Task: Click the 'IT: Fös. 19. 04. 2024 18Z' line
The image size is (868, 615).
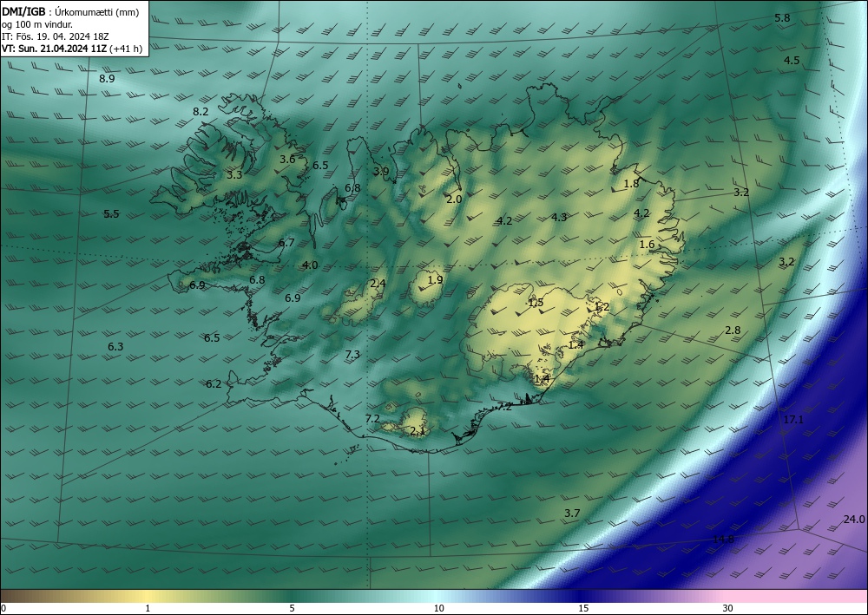Action: [55, 36]
